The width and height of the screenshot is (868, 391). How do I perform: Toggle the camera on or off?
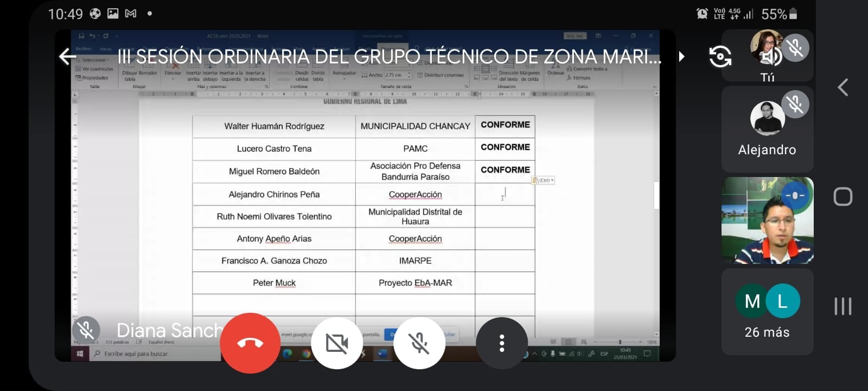(337, 343)
